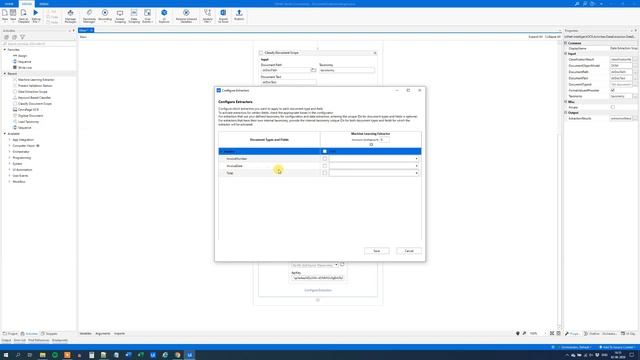Click the expand-all icon in Activities panel
The width and height of the screenshot is (640, 360).
pos(7,37)
